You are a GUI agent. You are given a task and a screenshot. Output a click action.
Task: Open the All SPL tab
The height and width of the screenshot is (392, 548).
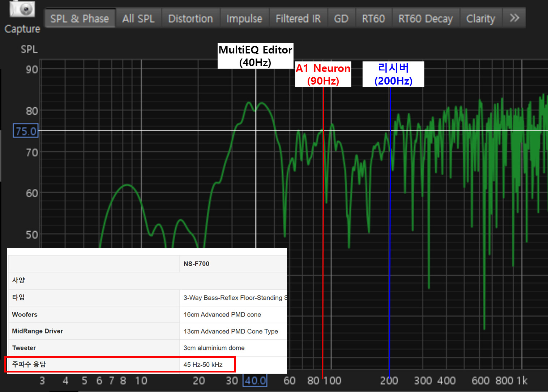click(138, 18)
